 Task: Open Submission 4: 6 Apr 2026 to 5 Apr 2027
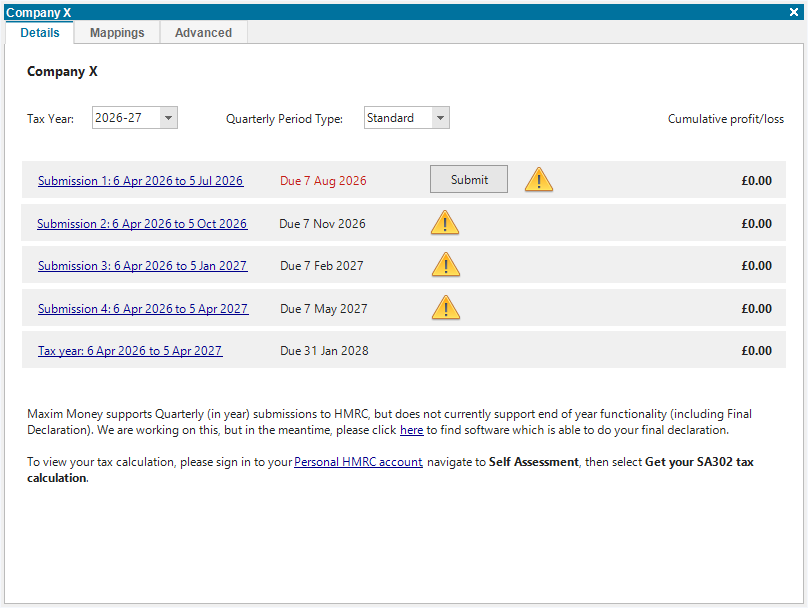143,309
